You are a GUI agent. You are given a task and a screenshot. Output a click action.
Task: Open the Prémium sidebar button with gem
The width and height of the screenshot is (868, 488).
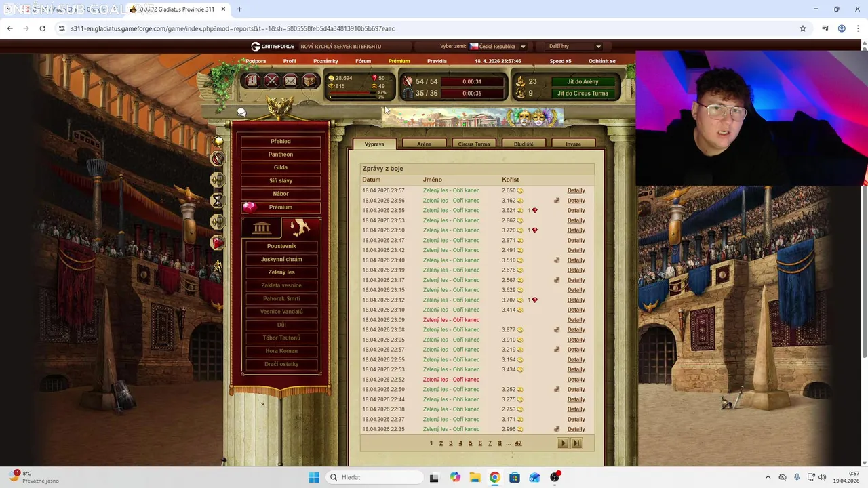pos(281,207)
